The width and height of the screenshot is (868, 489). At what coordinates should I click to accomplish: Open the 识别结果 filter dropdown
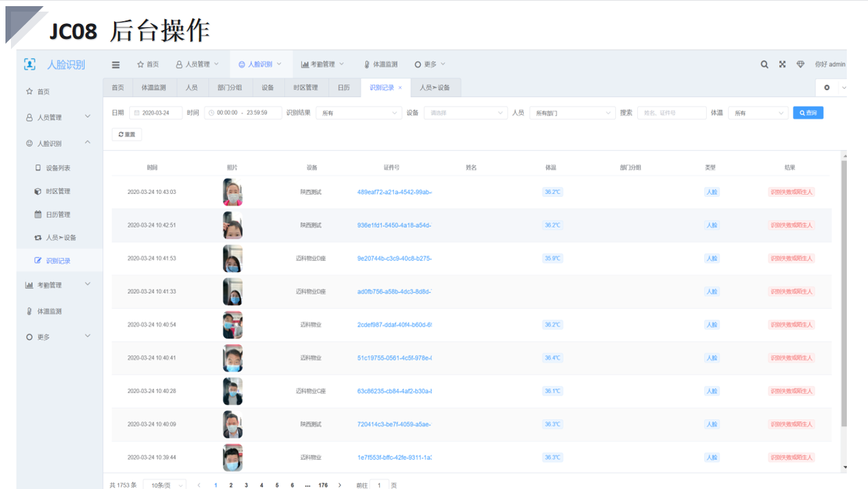click(359, 113)
